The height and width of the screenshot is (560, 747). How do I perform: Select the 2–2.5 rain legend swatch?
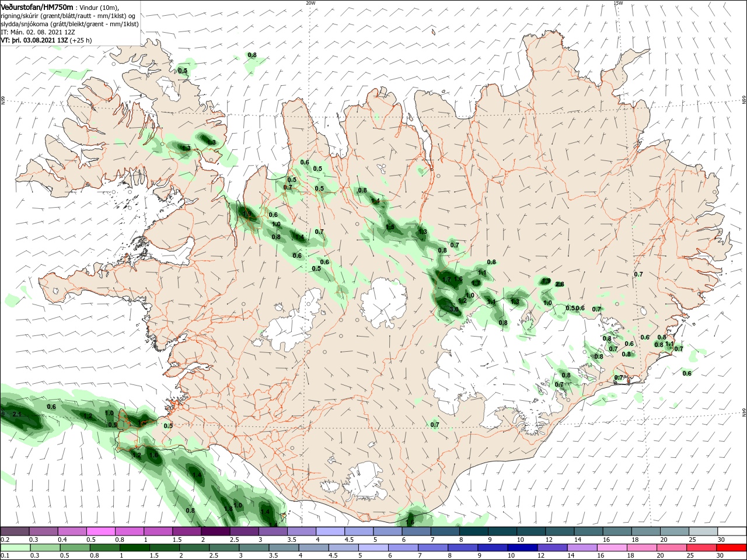(x=196, y=548)
